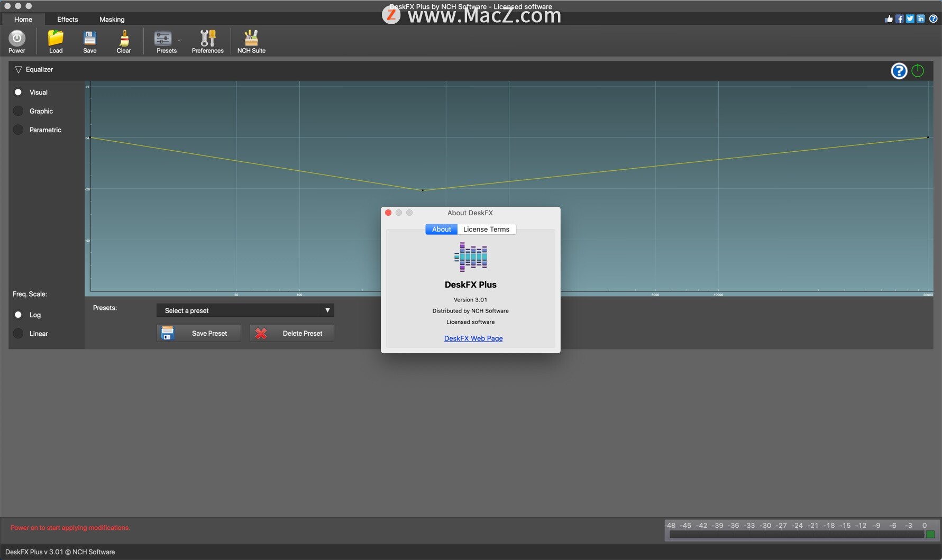Click DeskFX Plus v 3.01 footer text
This screenshot has width=942, height=560.
[60, 552]
